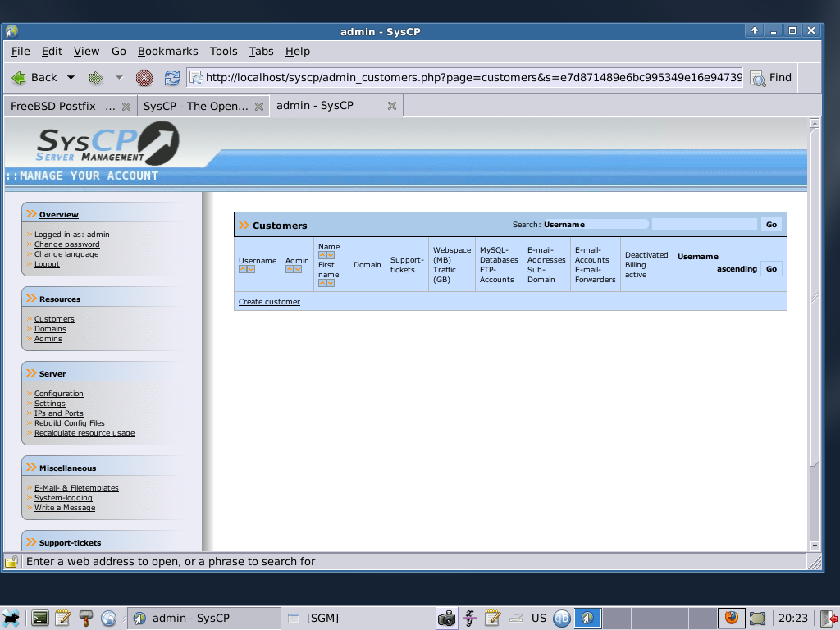Open the sort order dropdown showing ascending
Viewport: 840px width, 630px height.
tap(737, 269)
